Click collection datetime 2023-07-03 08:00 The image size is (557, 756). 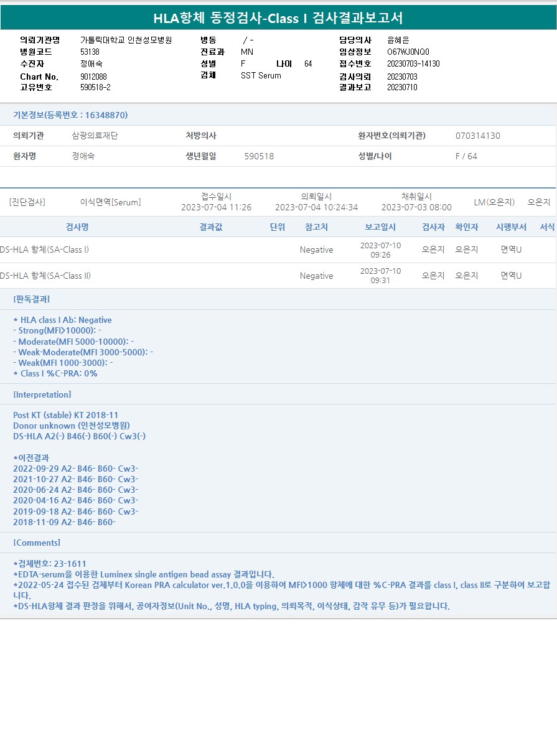(417, 207)
